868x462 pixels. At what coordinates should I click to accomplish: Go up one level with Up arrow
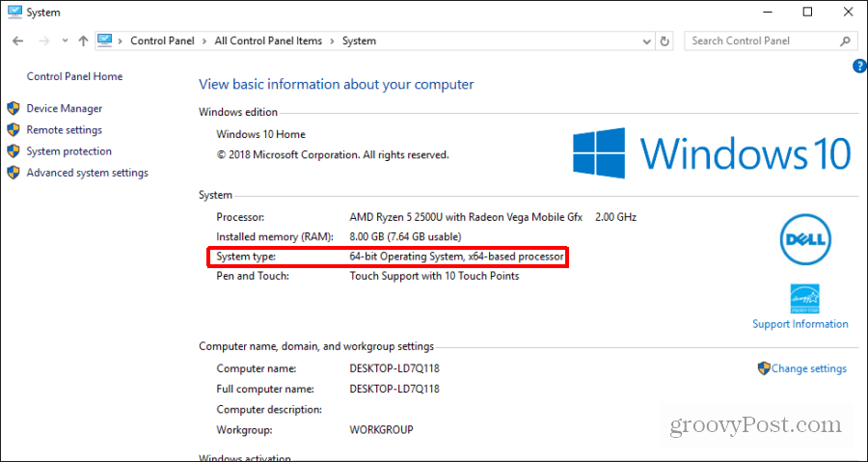tap(83, 41)
